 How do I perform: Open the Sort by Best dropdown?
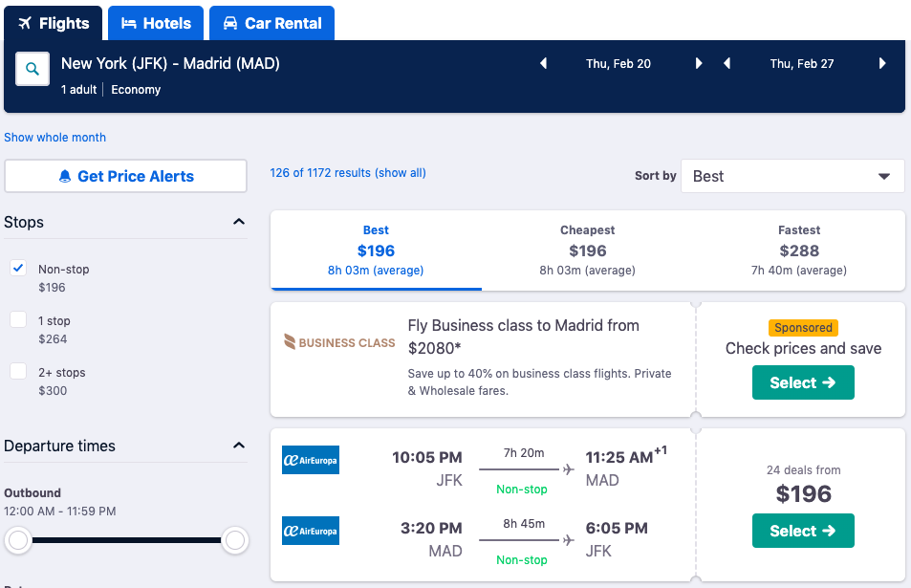click(x=792, y=176)
